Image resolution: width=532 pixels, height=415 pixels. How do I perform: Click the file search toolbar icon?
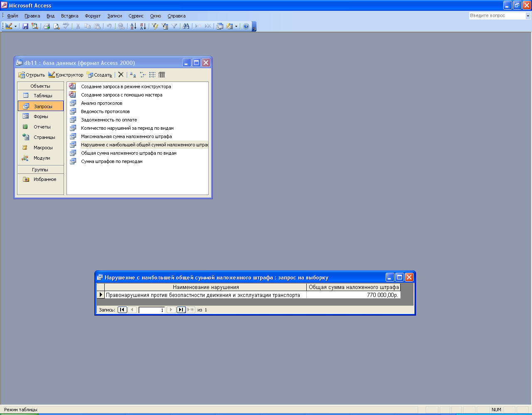tap(35, 26)
